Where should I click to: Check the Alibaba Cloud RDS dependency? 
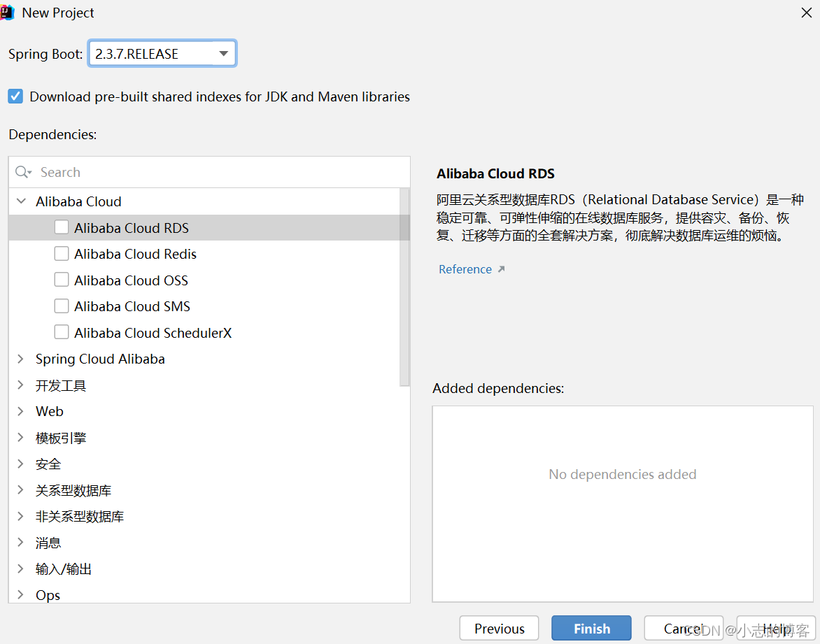(62, 227)
